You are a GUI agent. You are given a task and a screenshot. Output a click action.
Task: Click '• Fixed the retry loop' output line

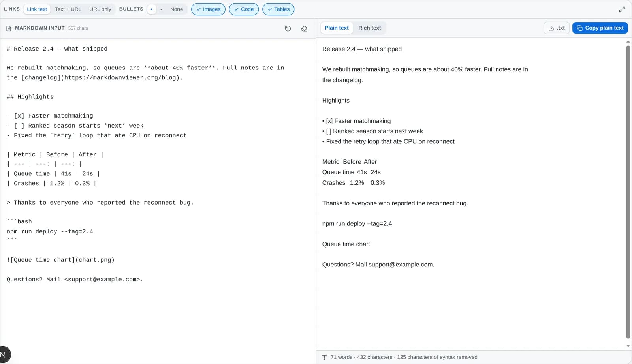[x=388, y=141]
